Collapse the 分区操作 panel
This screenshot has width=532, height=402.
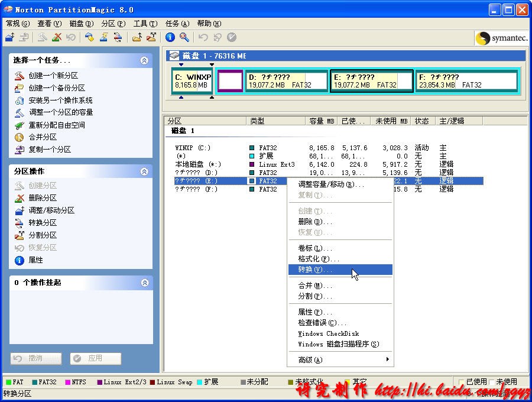(144, 171)
